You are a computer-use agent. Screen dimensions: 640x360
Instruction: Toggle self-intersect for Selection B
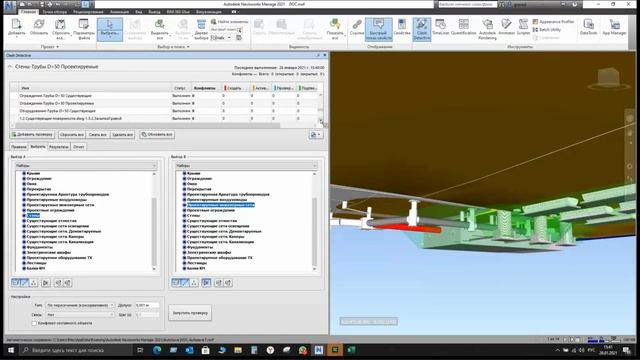pyautogui.click(x=206, y=282)
